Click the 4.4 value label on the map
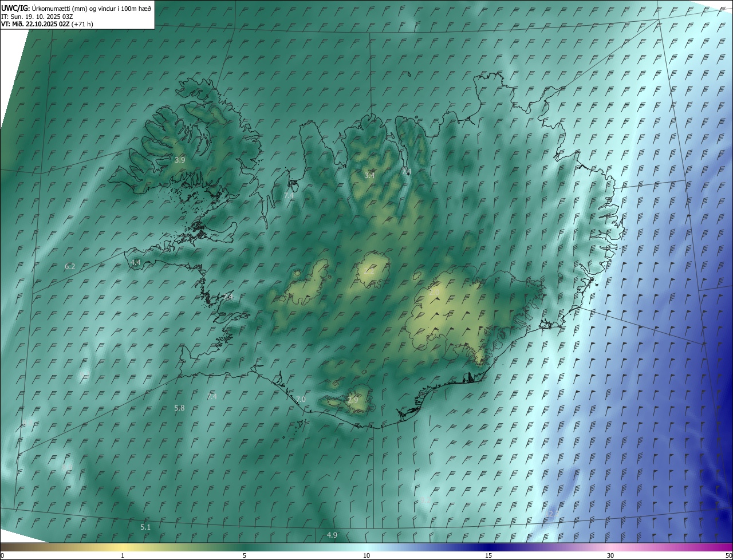Screen dimensions: 733x560 pos(136,262)
